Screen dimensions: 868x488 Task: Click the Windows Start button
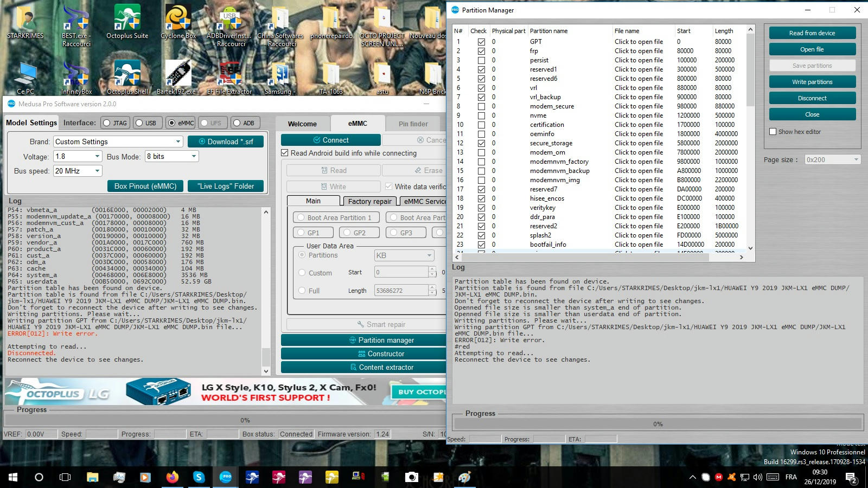(13, 477)
